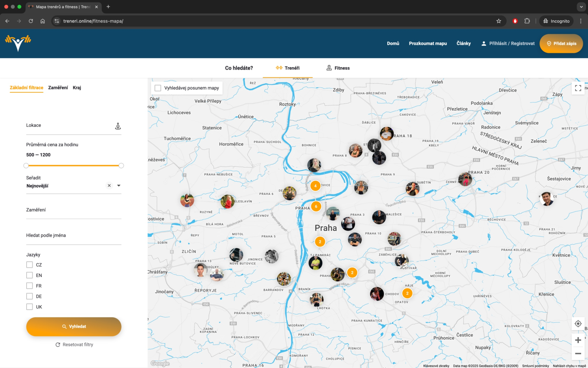Image resolution: width=588 pixels, height=368 pixels.
Task: Open the Zaměření filter field
Action: pos(74,210)
